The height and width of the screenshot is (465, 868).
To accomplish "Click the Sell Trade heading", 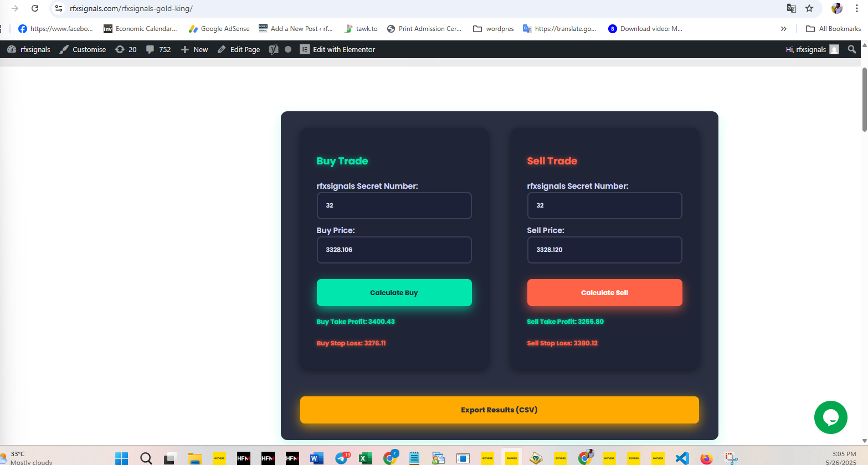I will point(552,161).
